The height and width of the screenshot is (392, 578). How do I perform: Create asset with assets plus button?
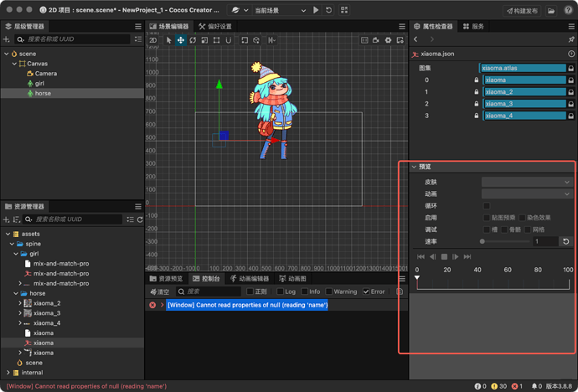[6, 219]
